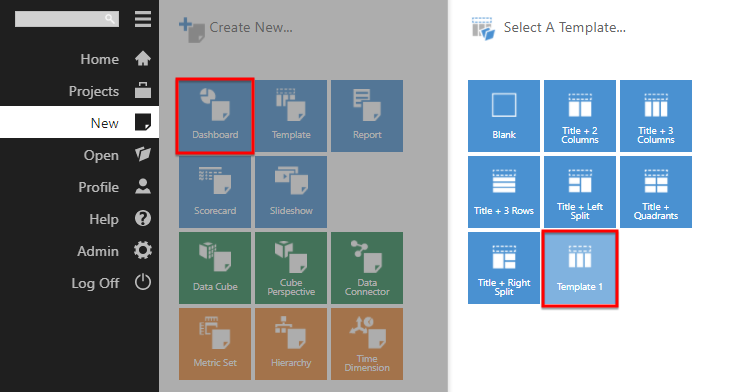The height and width of the screenshot is (392, 733).
Task: Open the Admin section
Action: [79, 251]
